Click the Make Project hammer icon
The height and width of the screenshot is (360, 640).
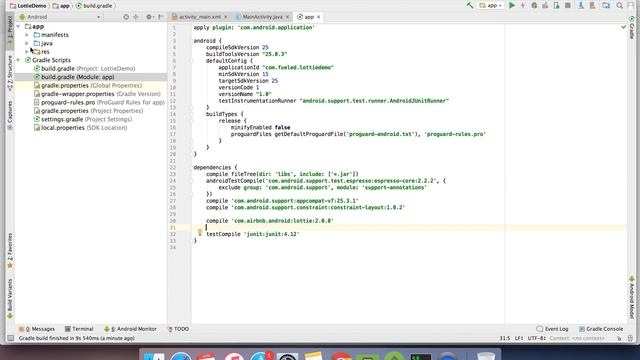click(470, 6)
